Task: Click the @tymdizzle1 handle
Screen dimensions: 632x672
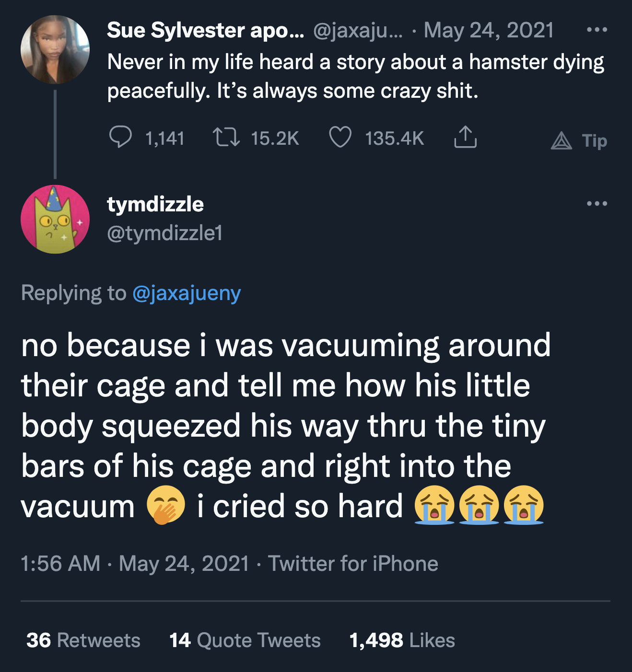Action: (x=164, y=234)
